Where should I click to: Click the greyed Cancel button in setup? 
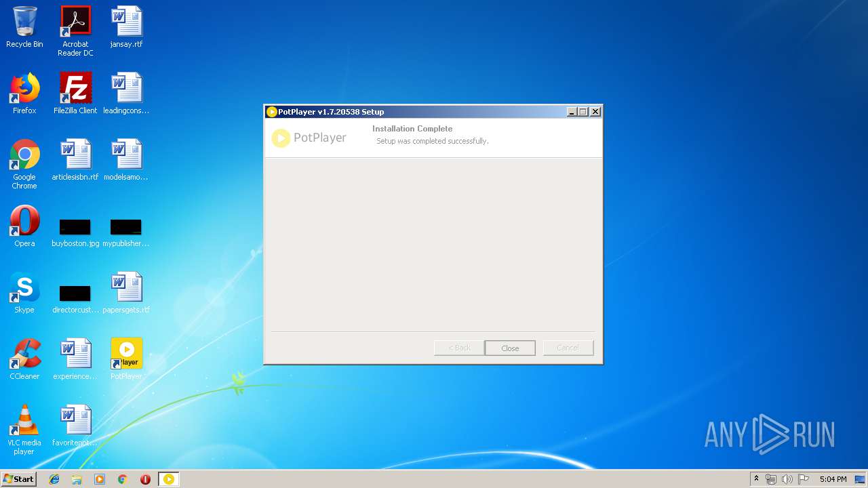coord(568,348)
